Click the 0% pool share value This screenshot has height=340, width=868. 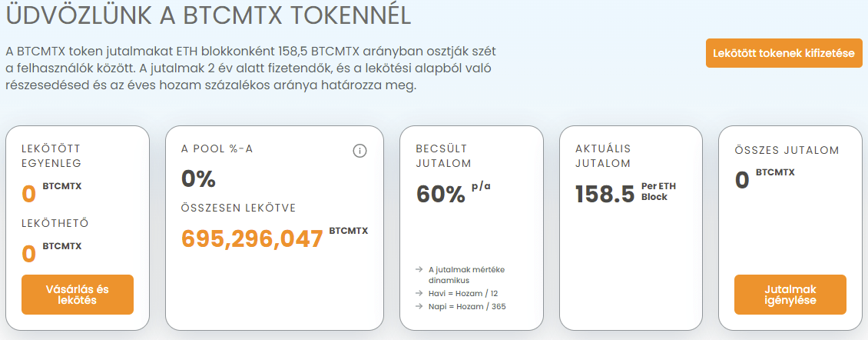point(198,179)
